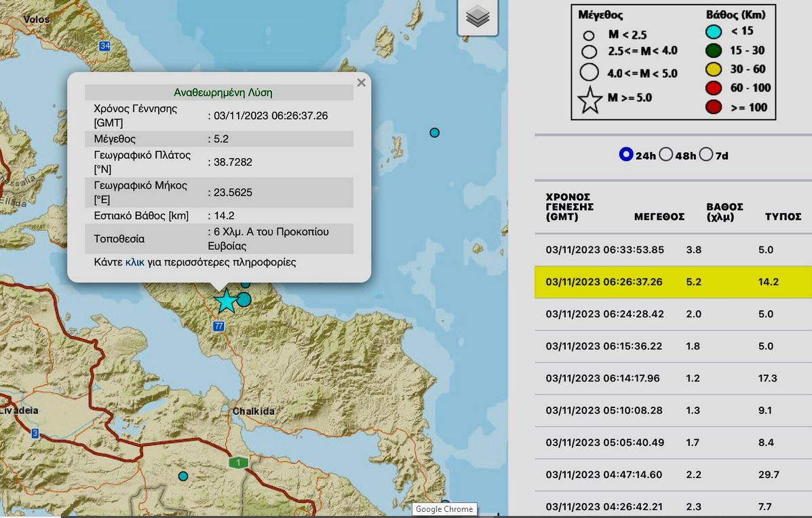Click the cyan star M5.2 earthquake marker

(x=225, y=300)
